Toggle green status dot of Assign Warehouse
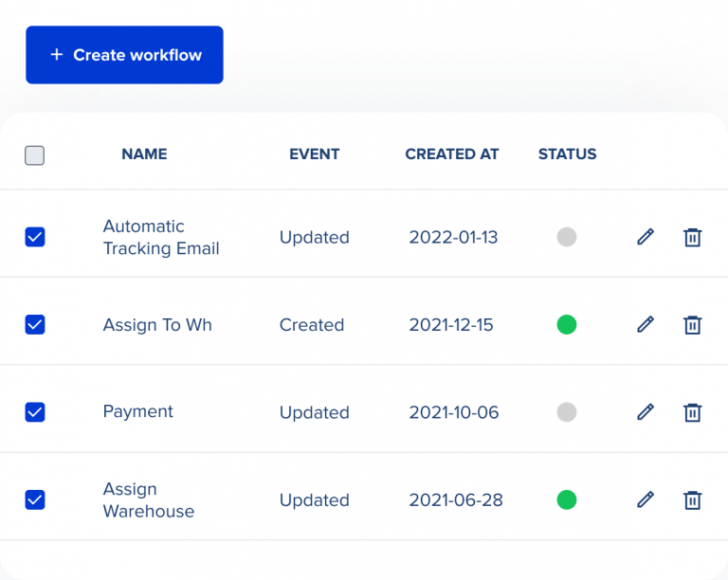The height and width of the screenshot is (580, 728). 567,499
